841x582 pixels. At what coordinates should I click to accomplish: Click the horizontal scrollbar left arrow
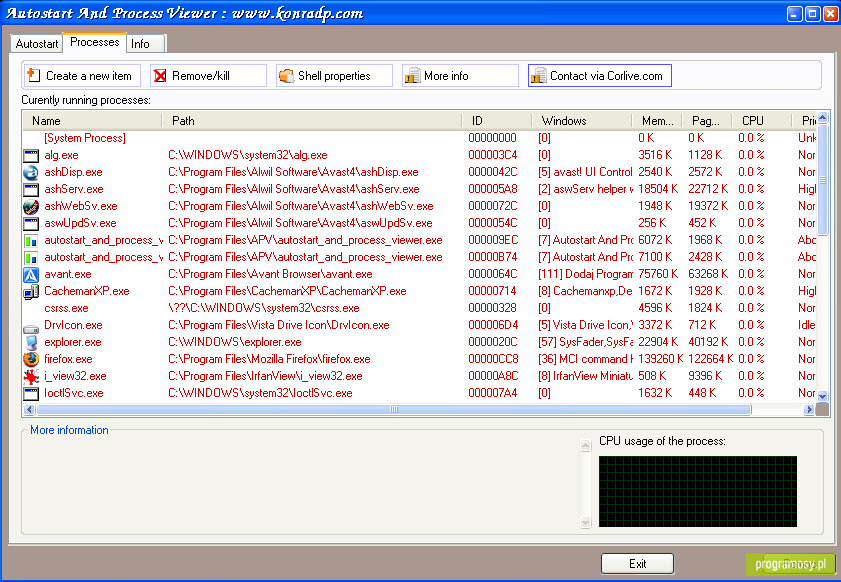point(29,410)
